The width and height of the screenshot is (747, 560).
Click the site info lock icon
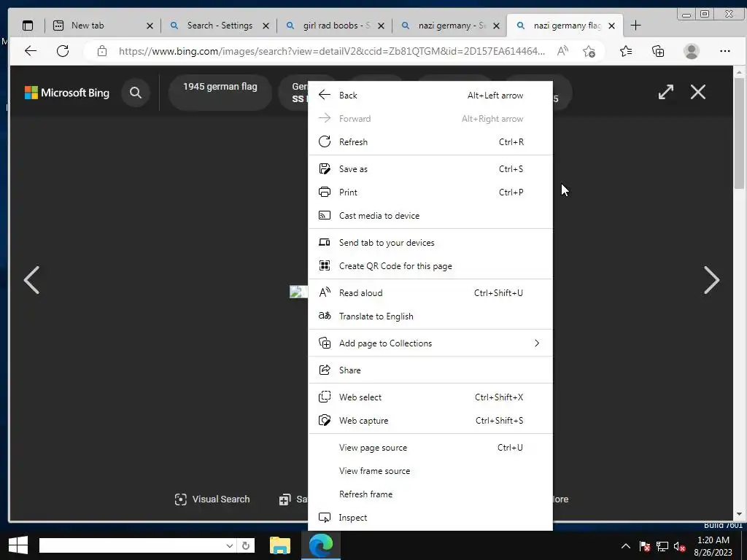click(102, 51)
